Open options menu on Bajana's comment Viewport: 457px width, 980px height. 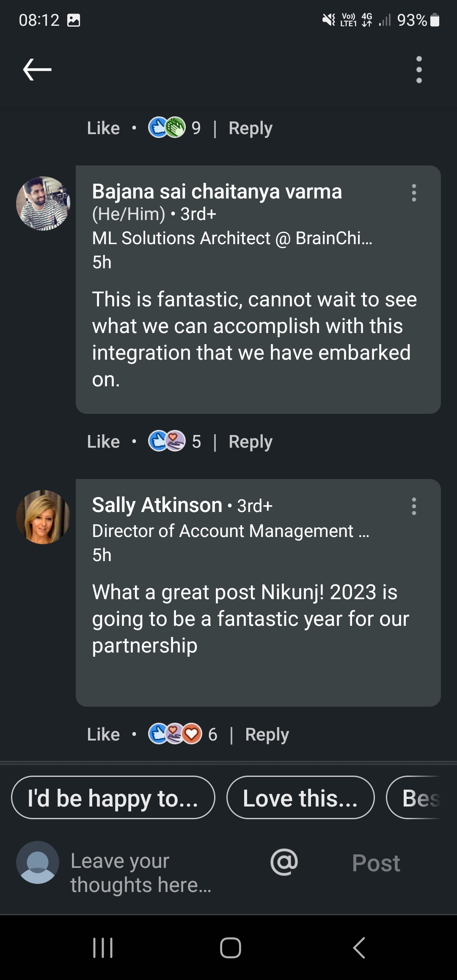point(414,193)
